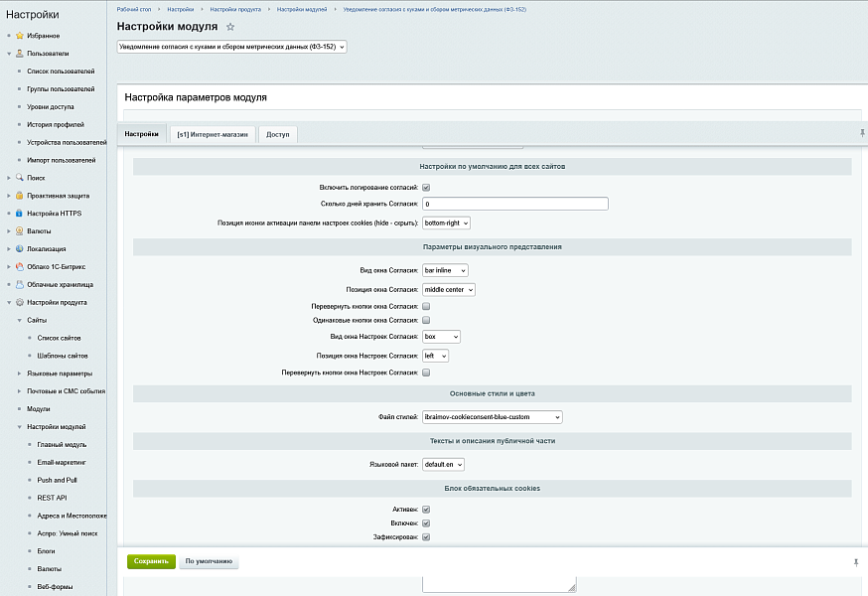The image size is (868, 596).
Task: Click the star icon beside Настройки модуля title
Action: point(230,27)
